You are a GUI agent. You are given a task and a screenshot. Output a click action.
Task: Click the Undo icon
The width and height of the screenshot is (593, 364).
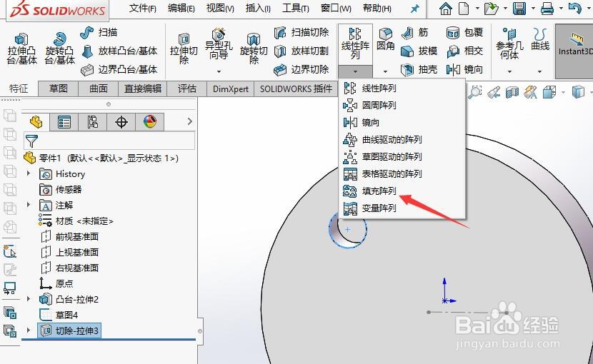pos(575,9)
